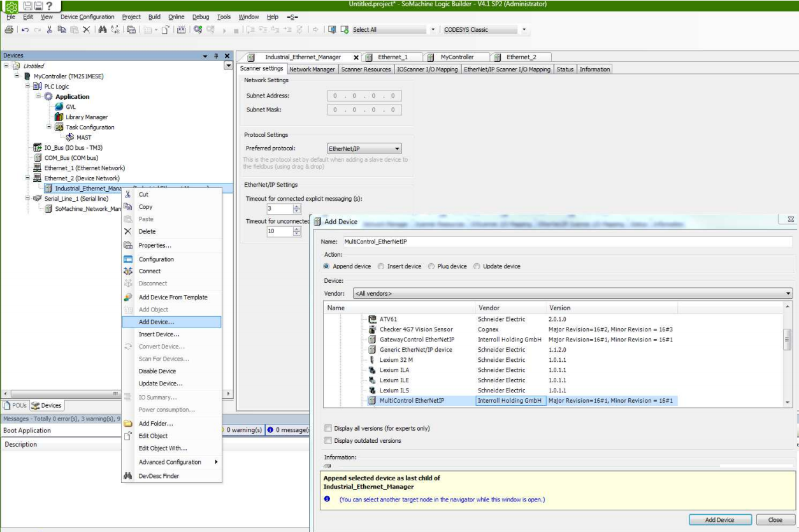Image resolution: width=799 pixels, height=532 pixels.
Task: Click the Login icon left of Select All
Action: pyautogui.click(x=345, y=30)
